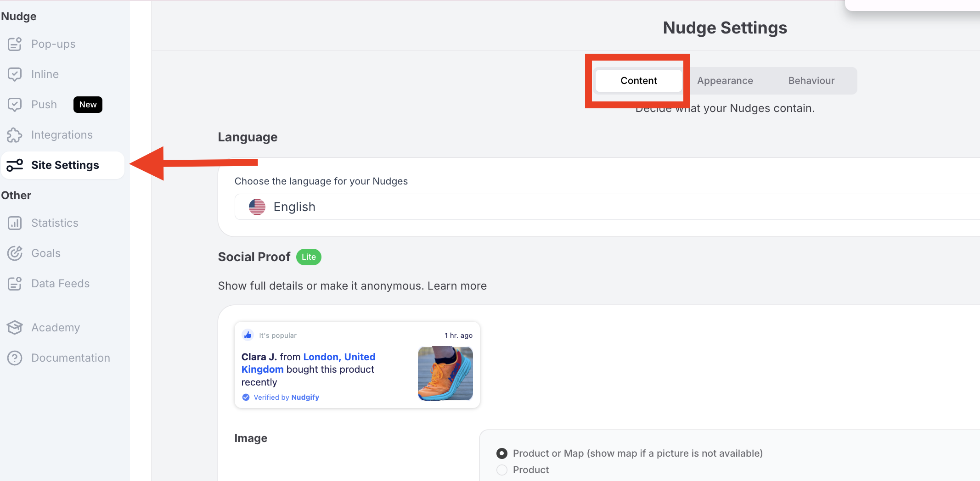
Task: Click the 1 hr. ago timestamp
Action: click(x=458, y=336)
